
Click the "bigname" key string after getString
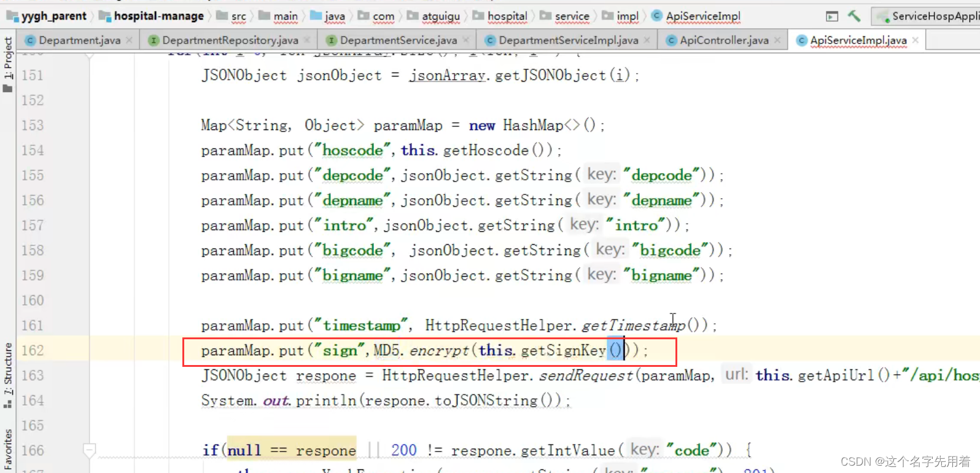click(661, 275)
